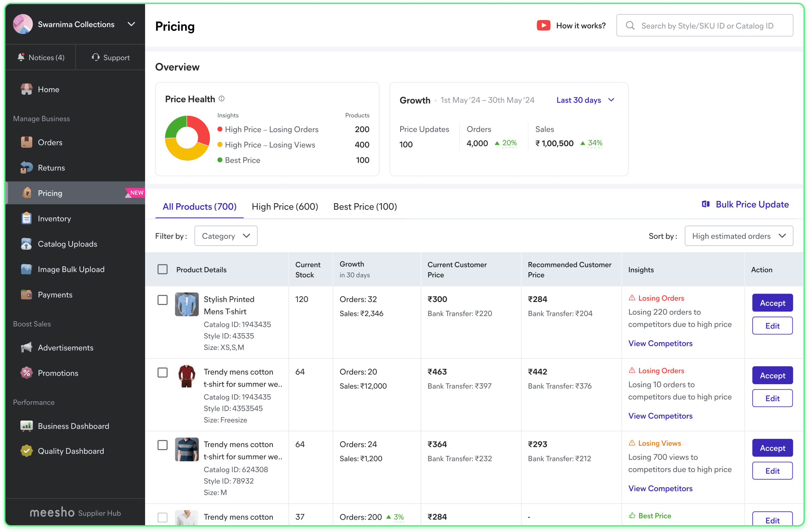809x532 pixels.
Task: Click the Price Health donut chart
Action: [187, 138]
